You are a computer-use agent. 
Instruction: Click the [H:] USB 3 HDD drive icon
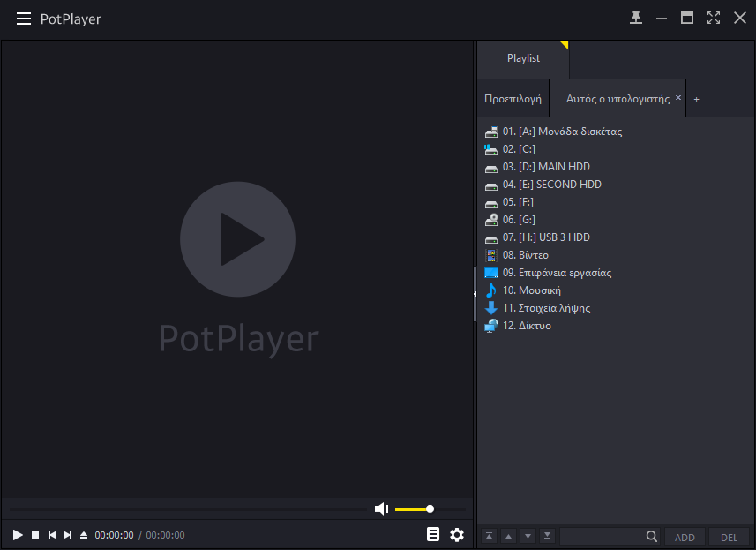pyautogui.click(x=490, y=239)
